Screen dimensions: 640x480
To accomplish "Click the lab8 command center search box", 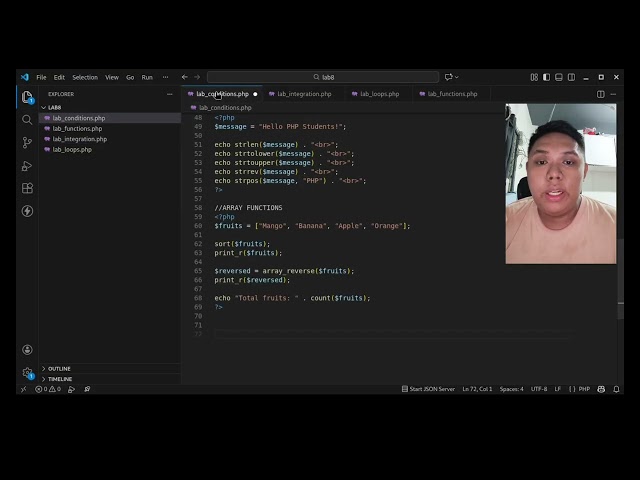I will 323,77.
